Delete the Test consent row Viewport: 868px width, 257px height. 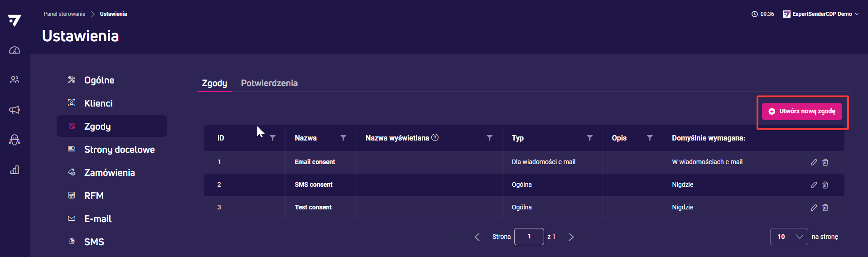[825, 208]
